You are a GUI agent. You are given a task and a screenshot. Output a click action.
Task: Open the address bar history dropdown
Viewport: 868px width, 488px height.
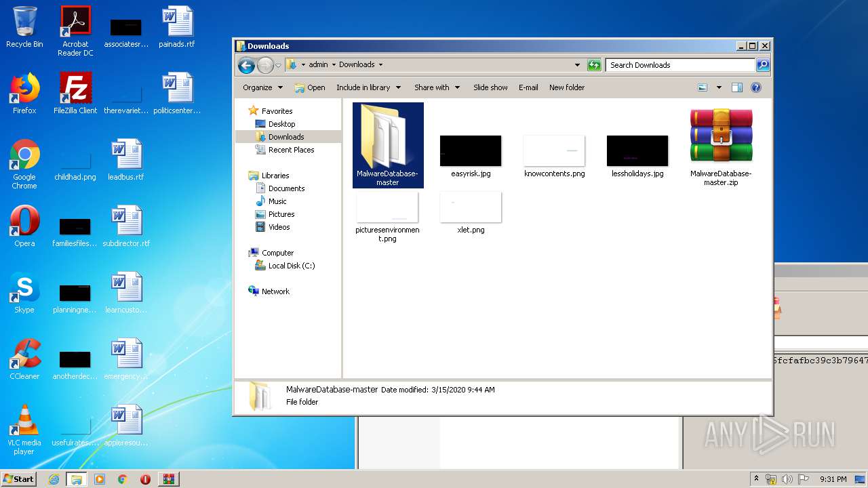pyautogui.click(x=577, y=65)
